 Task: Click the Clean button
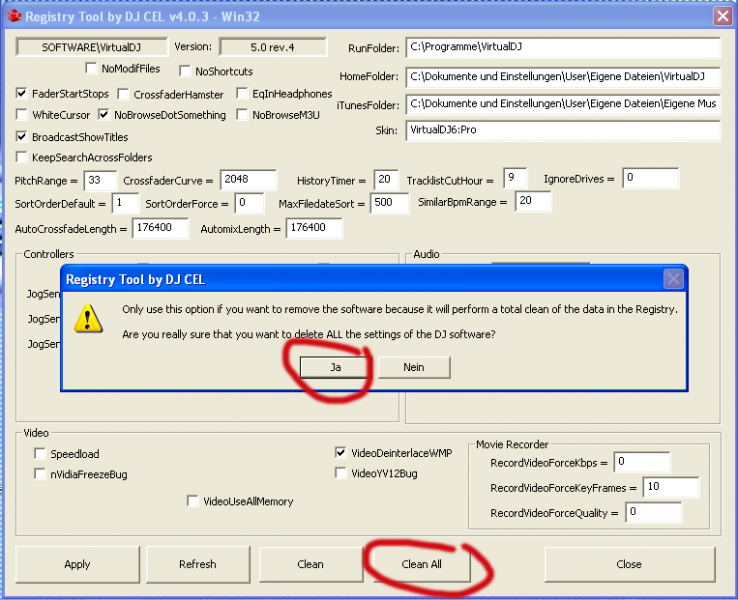[x=310, y=564]
